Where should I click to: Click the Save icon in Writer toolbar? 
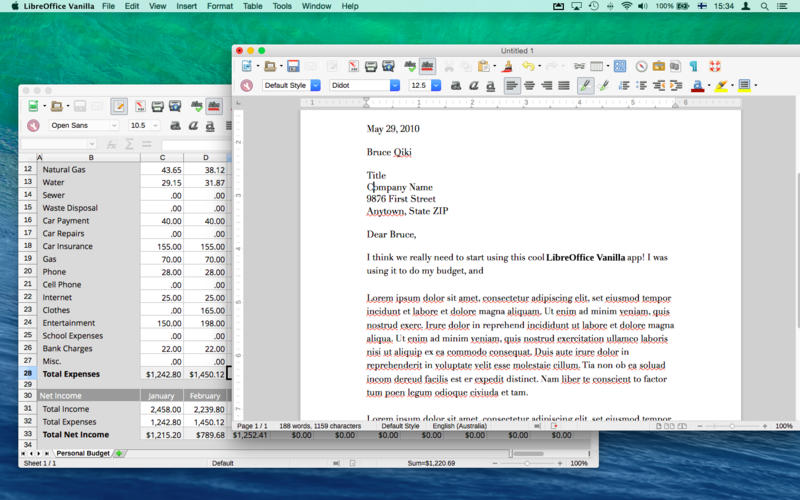click(x=294, y=66)
